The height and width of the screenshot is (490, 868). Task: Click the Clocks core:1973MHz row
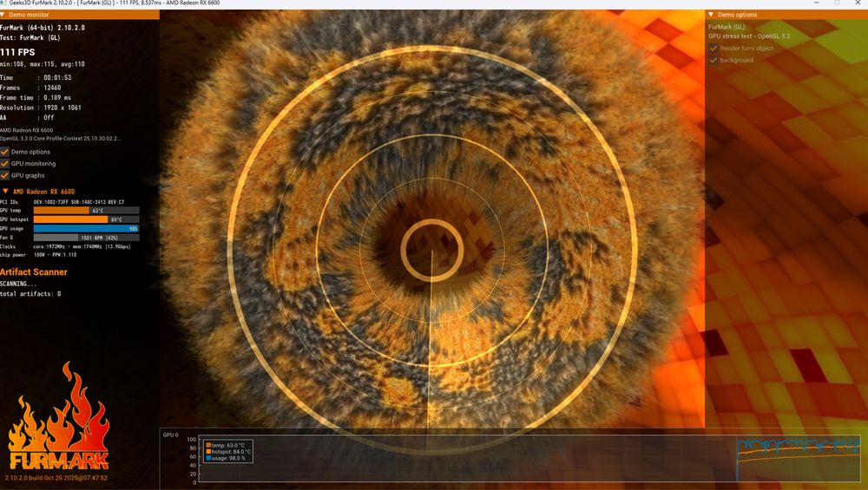65,246
